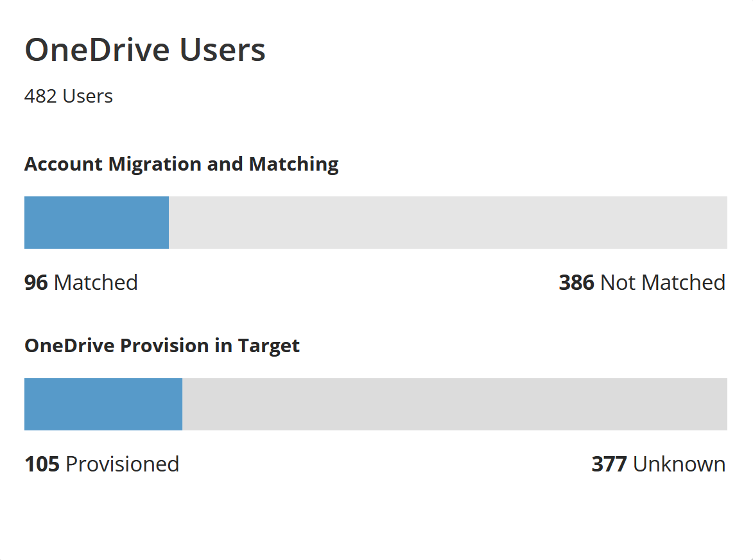Click the blue provisioned segment of provision bar
The image size is (753, 560).
103,404
